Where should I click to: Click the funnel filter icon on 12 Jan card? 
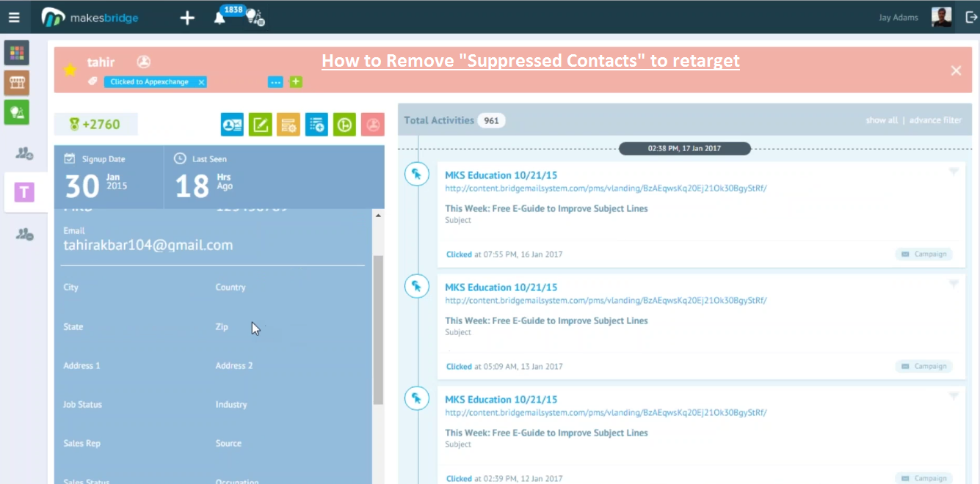coord(954,396)
